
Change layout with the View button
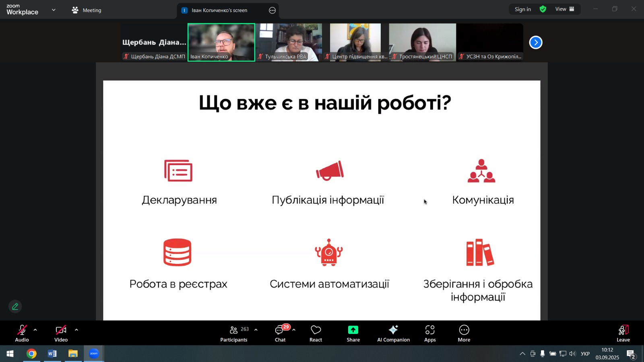pyautogui.click(x=565, y=9)
